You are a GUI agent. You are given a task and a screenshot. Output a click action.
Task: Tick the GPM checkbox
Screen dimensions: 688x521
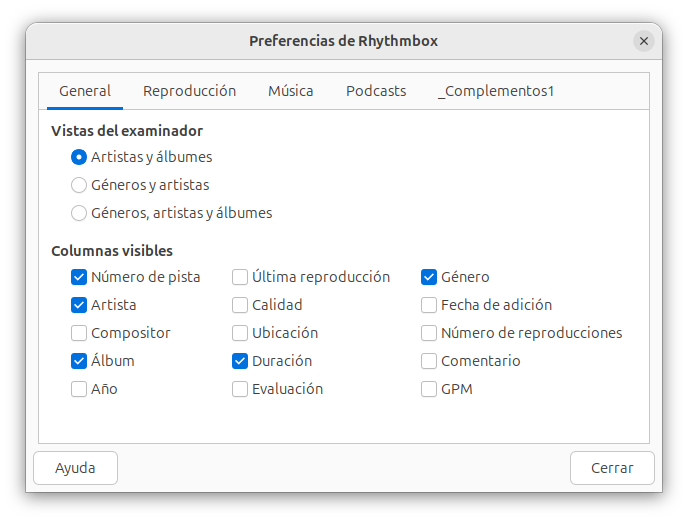429,389
